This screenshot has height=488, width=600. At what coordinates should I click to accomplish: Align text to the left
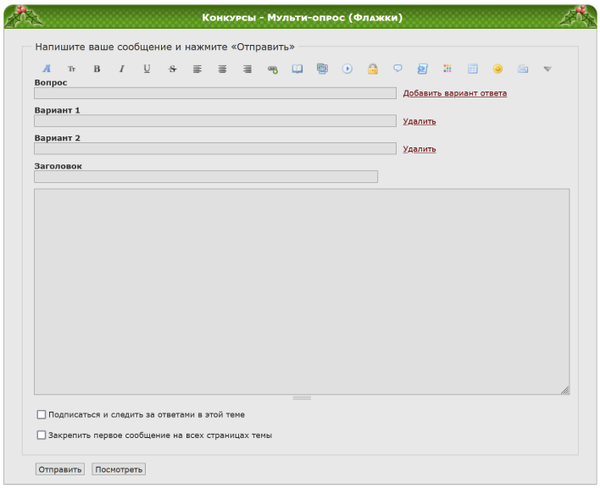pyautogui.click(x=197, y=69)
